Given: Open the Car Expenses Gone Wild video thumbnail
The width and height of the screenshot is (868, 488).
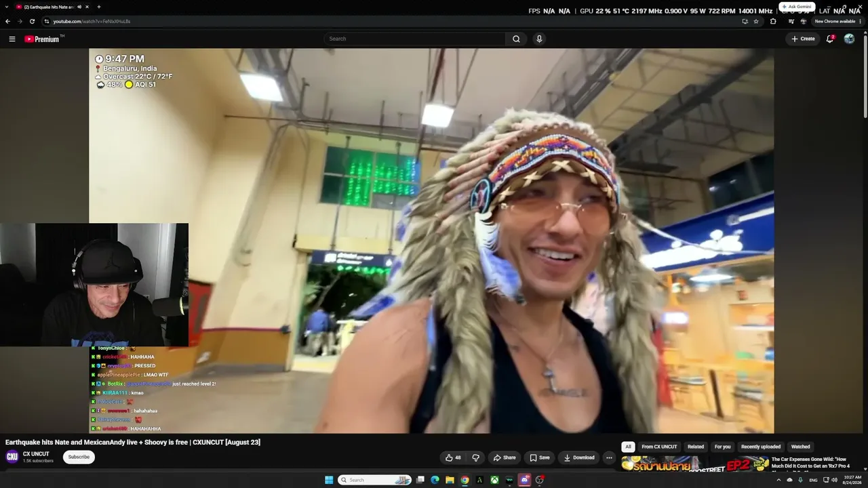Looking at the screenshot, I should click(x=695, y=465).
